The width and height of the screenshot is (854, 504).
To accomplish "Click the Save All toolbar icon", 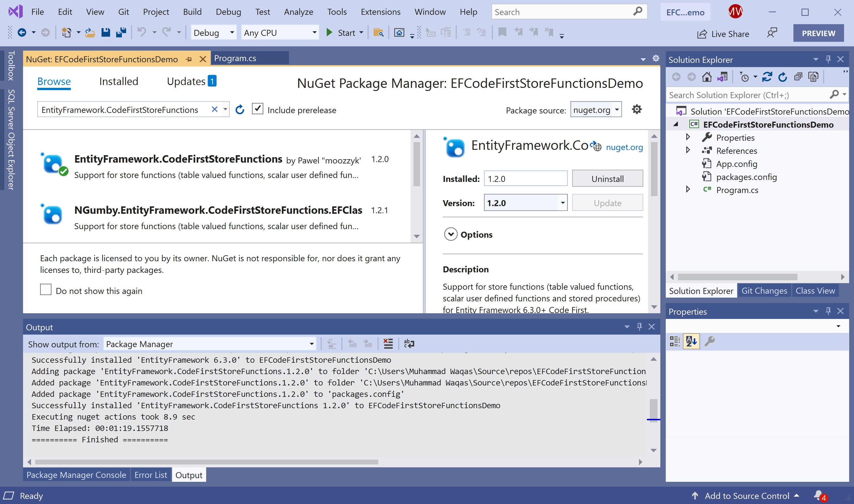I will (x=121, y=33).
